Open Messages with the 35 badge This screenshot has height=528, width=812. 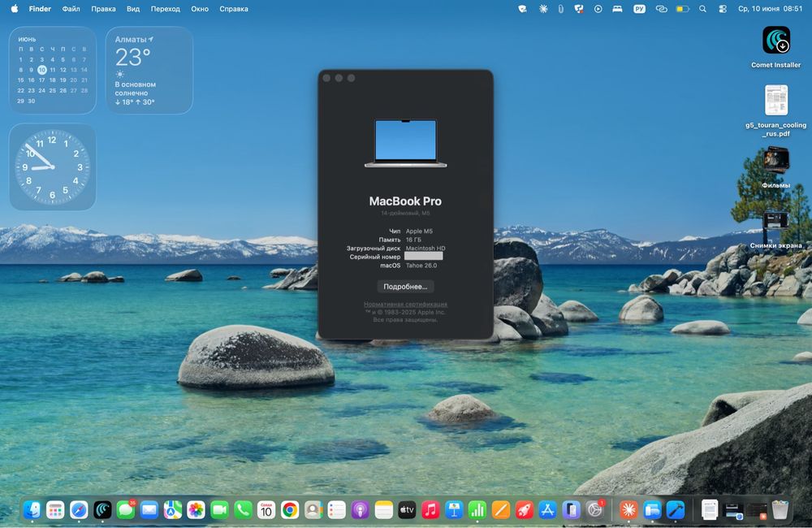126,510
